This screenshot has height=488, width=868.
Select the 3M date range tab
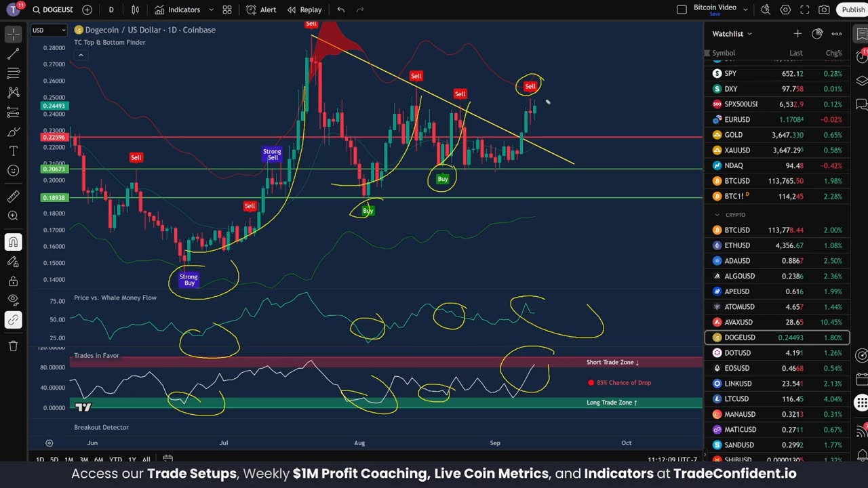point(84,460)
